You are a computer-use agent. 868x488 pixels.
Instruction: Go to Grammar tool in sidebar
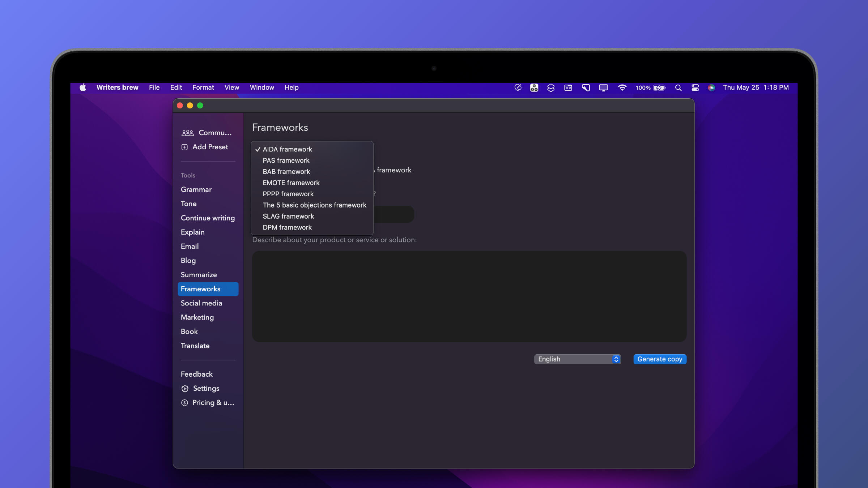coord(208,190)
